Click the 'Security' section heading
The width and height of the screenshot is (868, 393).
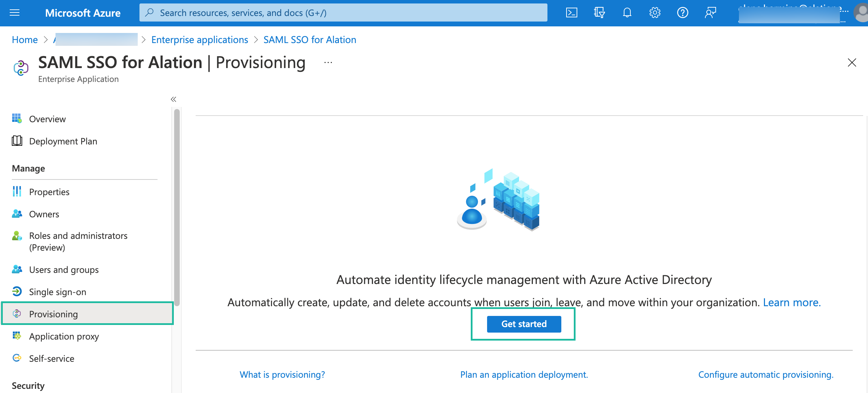pyautogui.click(x=28, y=386)
